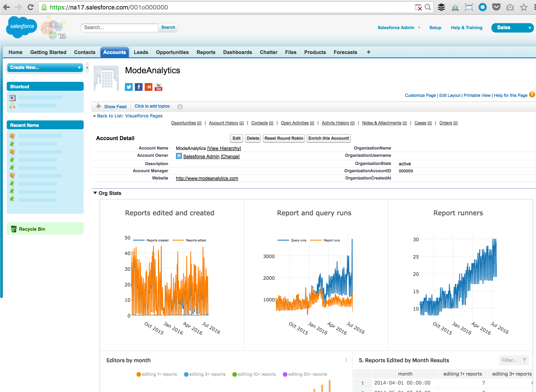Click the blue circle extension icon
The width and height of the screenshot is (536, 392).
[x=482, y=7]
